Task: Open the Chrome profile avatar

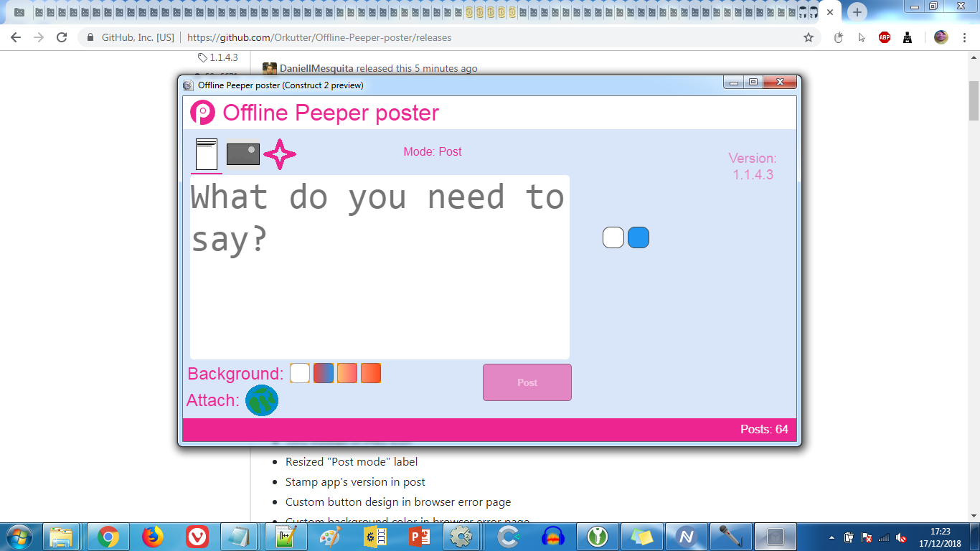Action: point(941,37)
